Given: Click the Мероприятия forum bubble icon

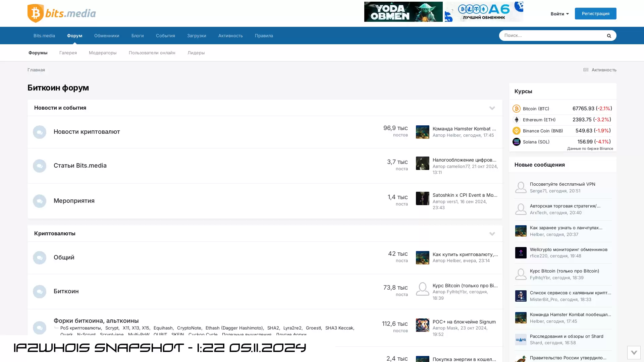Looking at the screenshot, I should (x=40, y=201).
